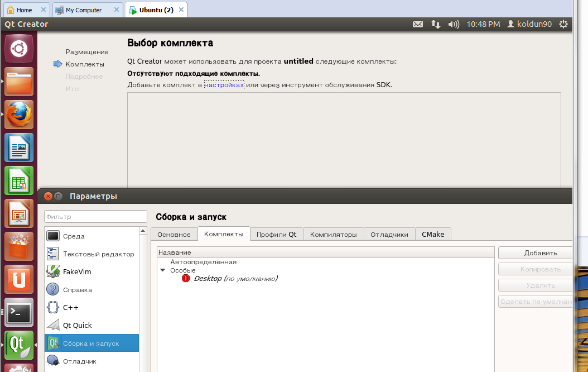This screenshot has width=588, height=372.
Task: Select FakeVim settings category
Action: tap(92, 272)
